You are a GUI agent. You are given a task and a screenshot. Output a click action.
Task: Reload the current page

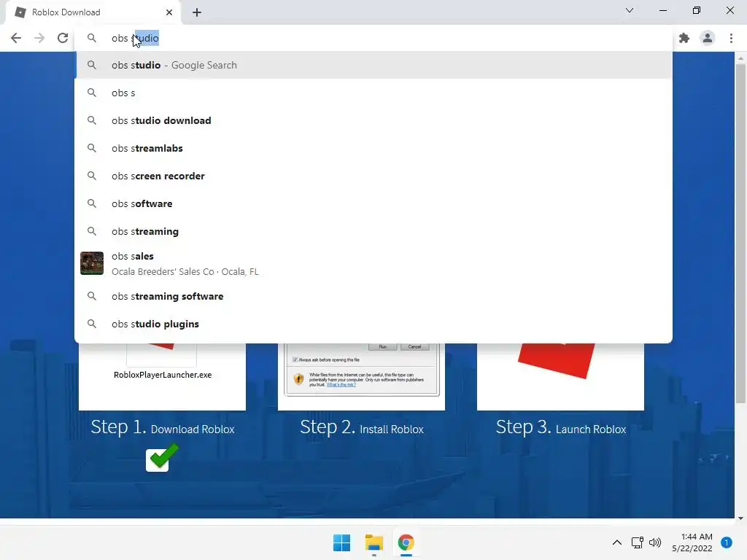click(63, 38)
